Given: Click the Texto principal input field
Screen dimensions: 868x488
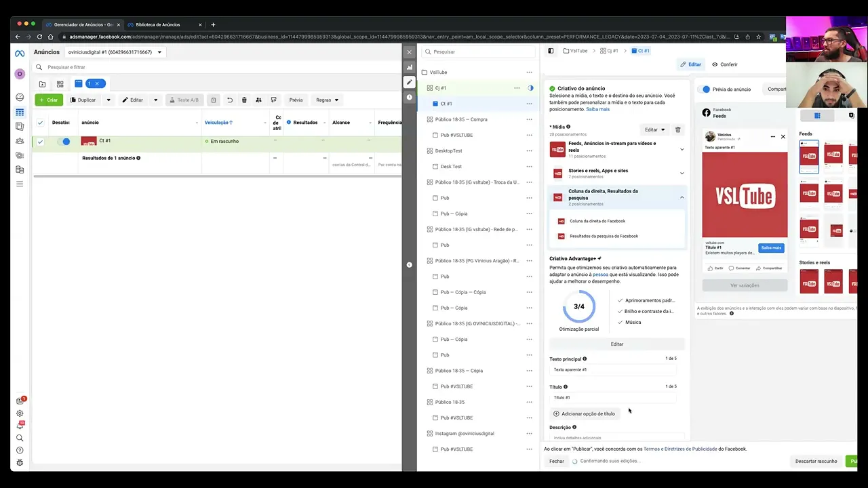Looking at the screenshot, I should tap(613, 369).
